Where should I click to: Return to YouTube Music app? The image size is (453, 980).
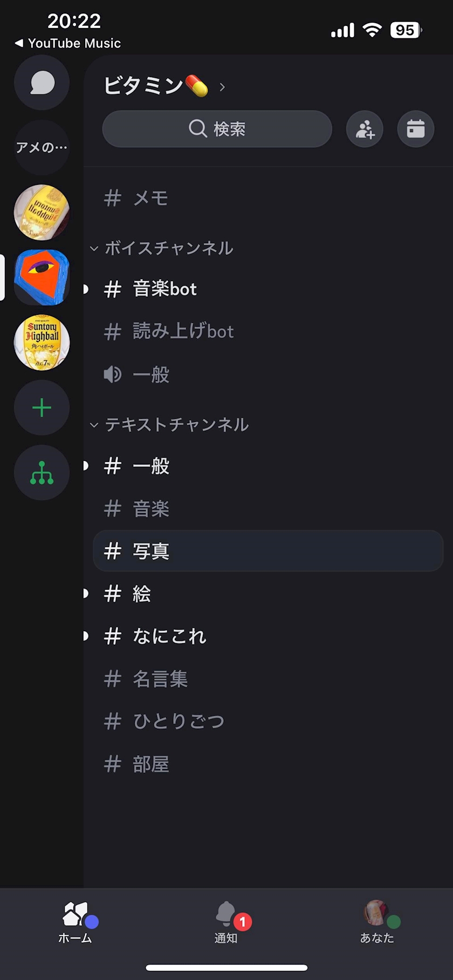(x=68, y=43)
